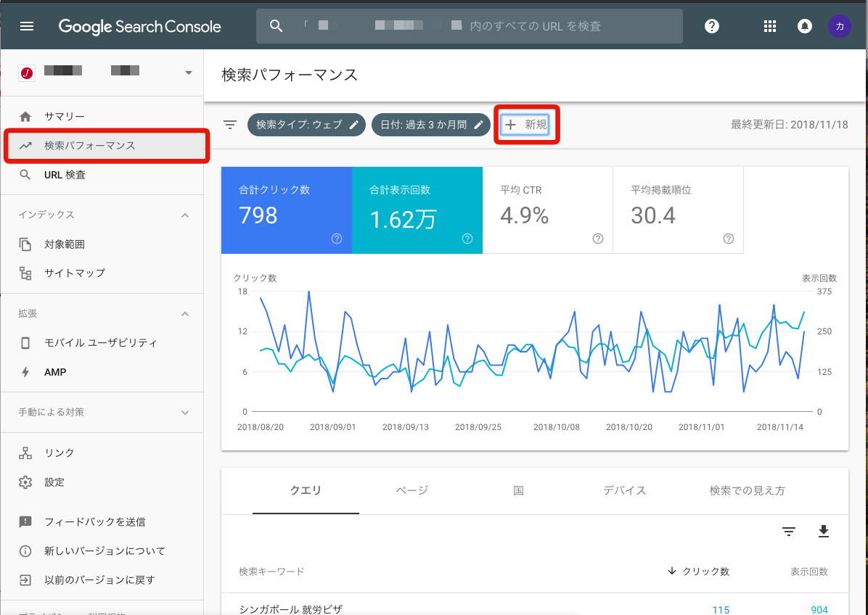Click the sitemap icon beside サイトマップ
The height and width of the screenshot is (615, 868).
pos(25,273)
